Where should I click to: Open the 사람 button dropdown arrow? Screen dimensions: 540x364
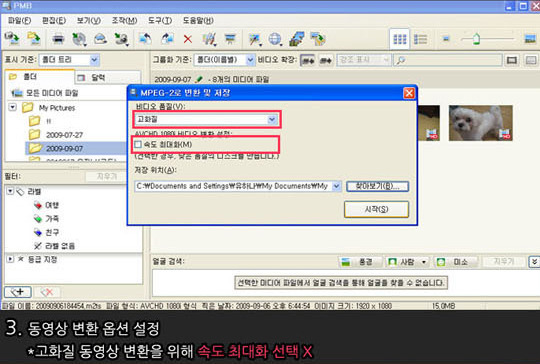point(424,262)
